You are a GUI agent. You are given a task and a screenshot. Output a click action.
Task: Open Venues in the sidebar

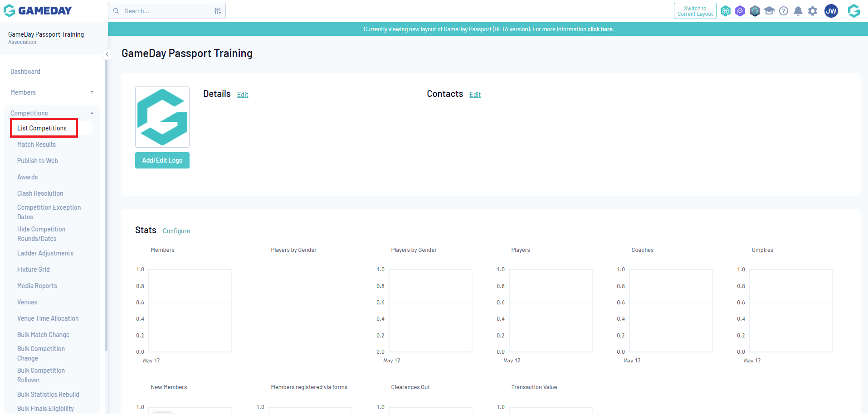click(x=27, y=302)
